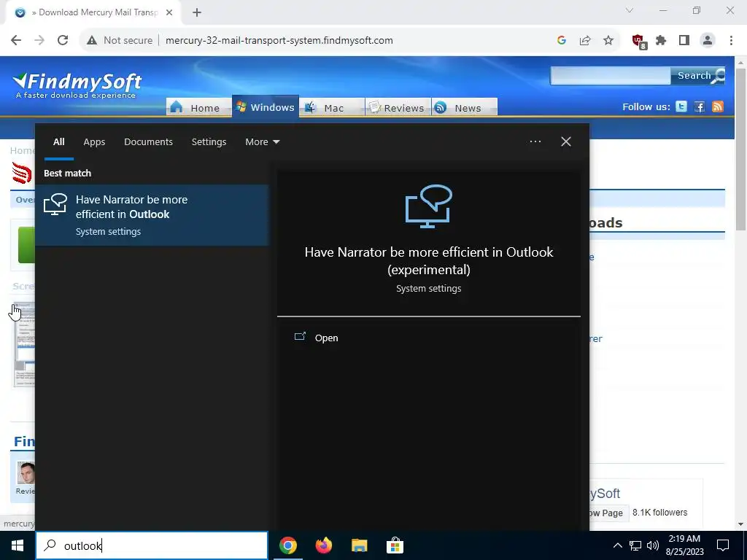Open the Chrome profile avatar

point(708,41)
